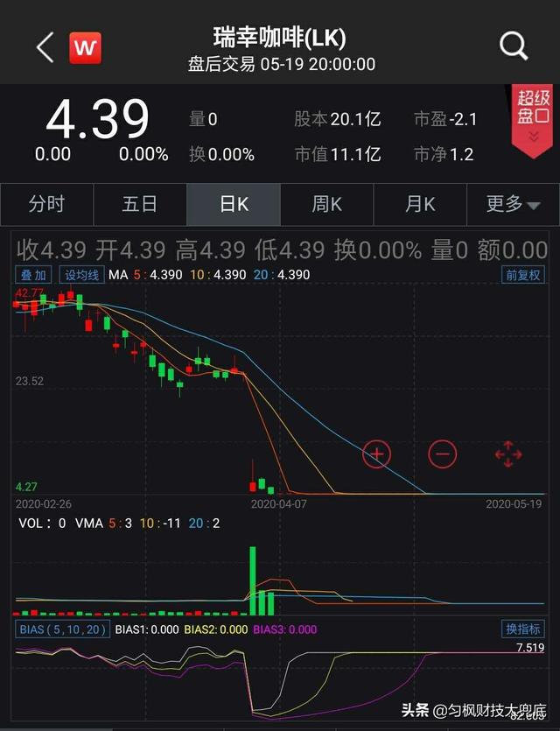Toggle the 前复权 adjustment button
The image size is (560, 731).
tap(522, 275)
